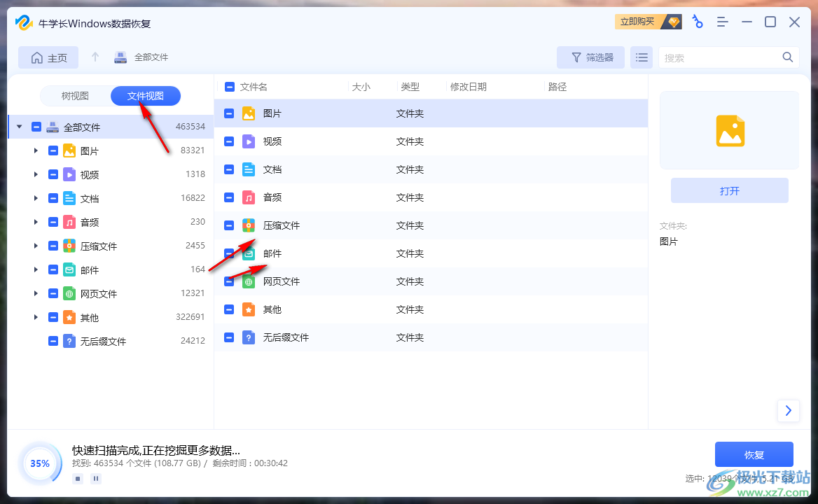Sort by 路径 column header
This screenshot has width=818, height=504.
click(557, 87)
